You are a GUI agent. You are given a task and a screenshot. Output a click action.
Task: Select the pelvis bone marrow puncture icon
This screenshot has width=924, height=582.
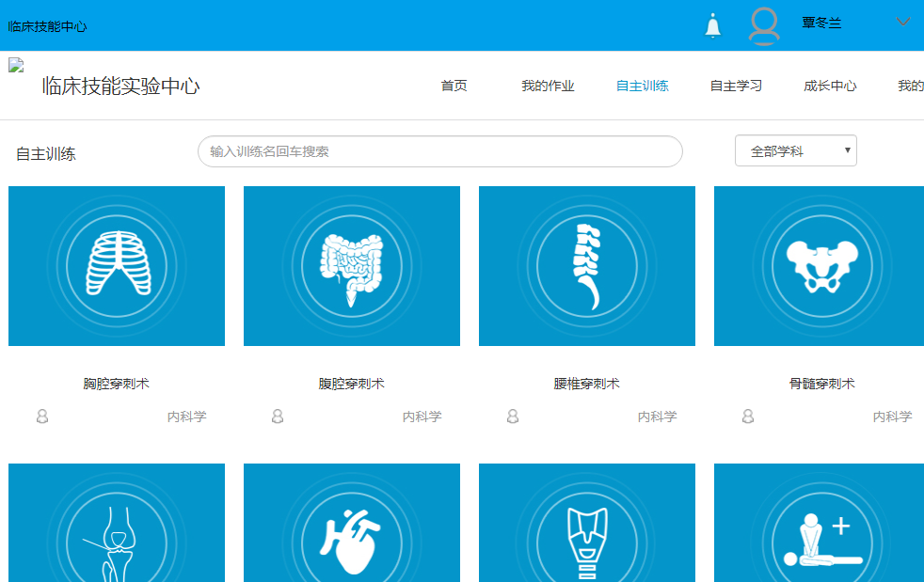(x=821, y=266)
